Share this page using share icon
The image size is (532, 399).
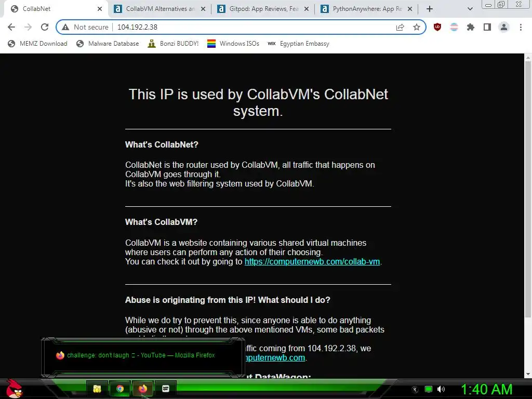click(x=400, y=27)
